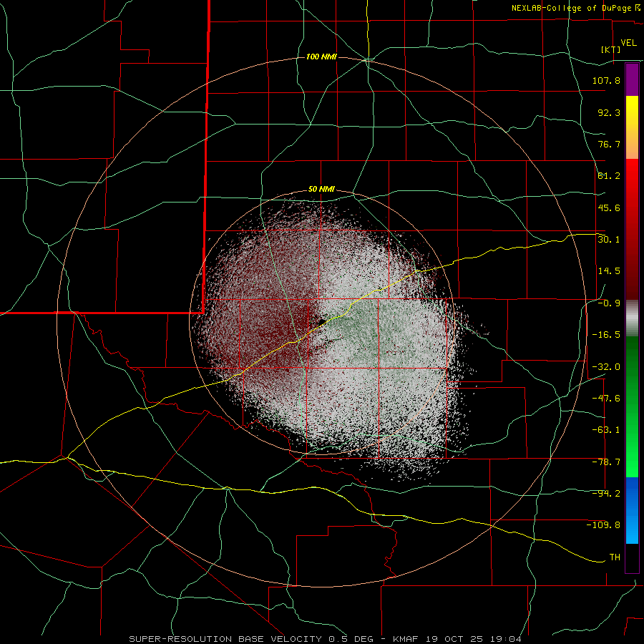Click the -16.5 velocity scale value
644x644 pixels.
606,335
